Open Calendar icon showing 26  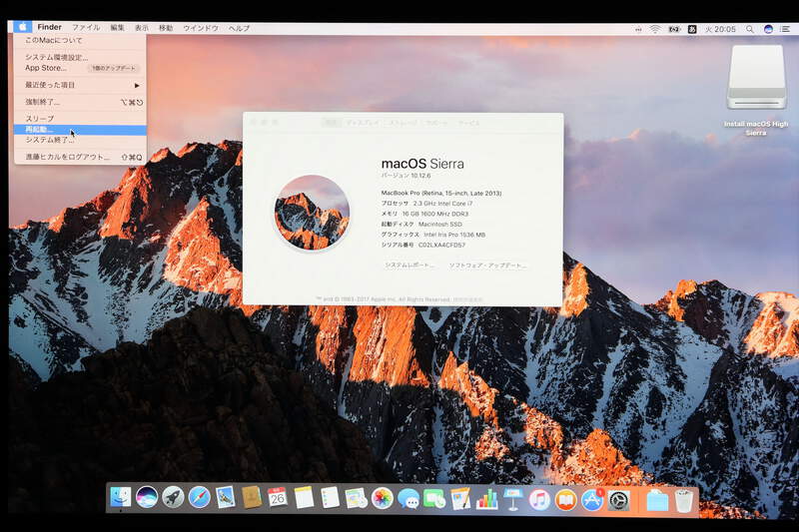pos(278,497)
